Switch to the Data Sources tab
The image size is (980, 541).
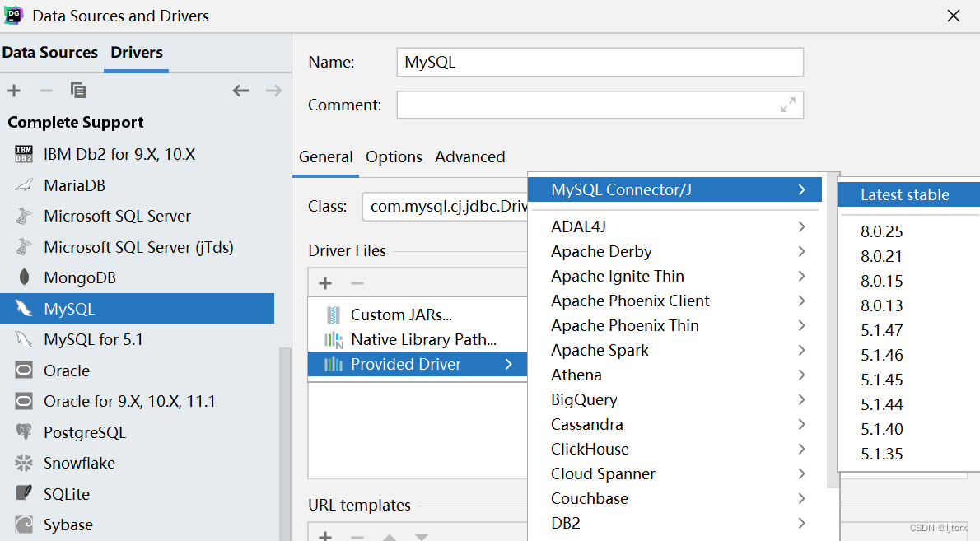coord(50,53)
